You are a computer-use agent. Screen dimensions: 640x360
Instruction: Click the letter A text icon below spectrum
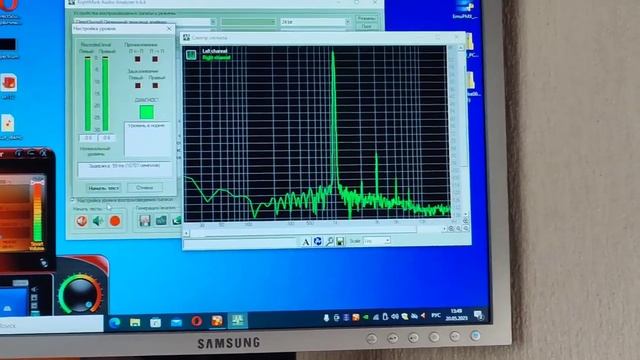306,242
